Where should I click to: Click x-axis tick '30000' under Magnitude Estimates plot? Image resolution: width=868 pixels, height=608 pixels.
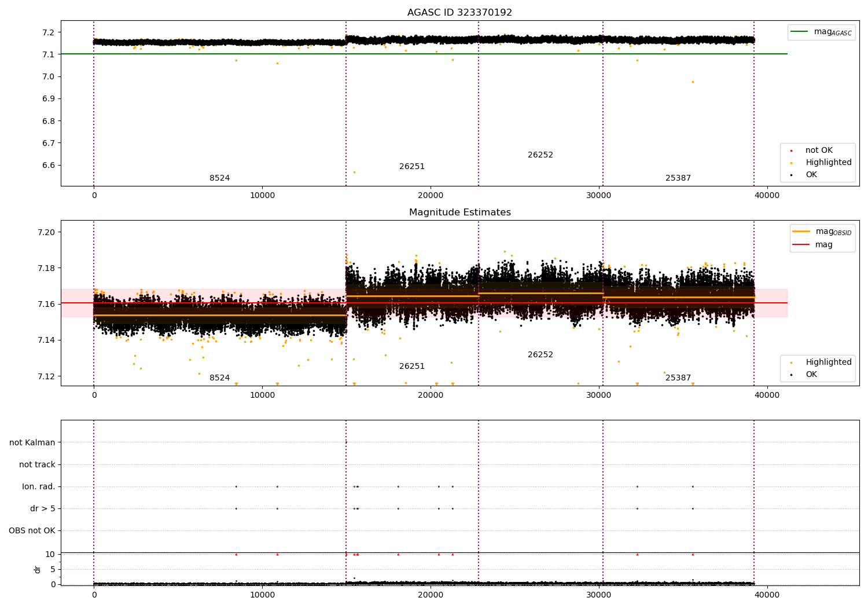(599, 395)
